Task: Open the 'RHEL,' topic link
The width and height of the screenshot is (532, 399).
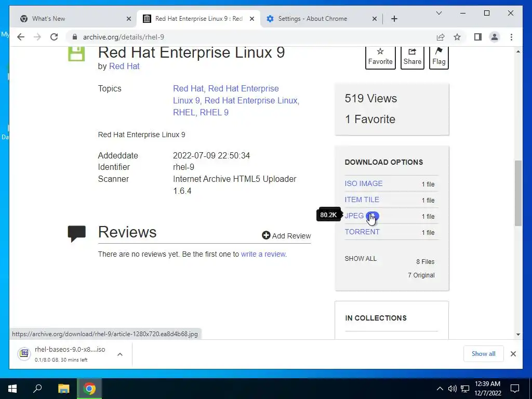Action: click(185, 112)
